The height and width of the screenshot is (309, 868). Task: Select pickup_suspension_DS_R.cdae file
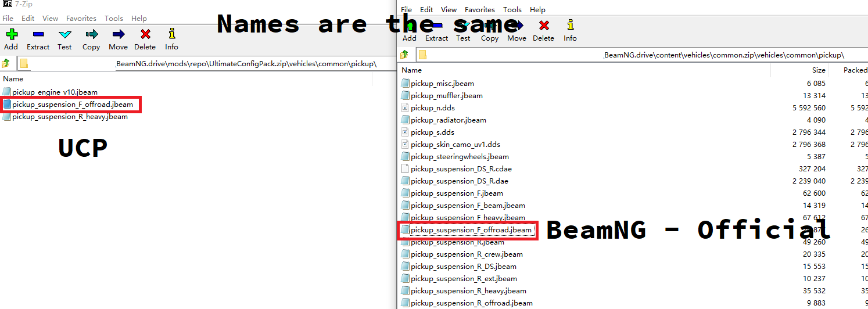point(461,169)
